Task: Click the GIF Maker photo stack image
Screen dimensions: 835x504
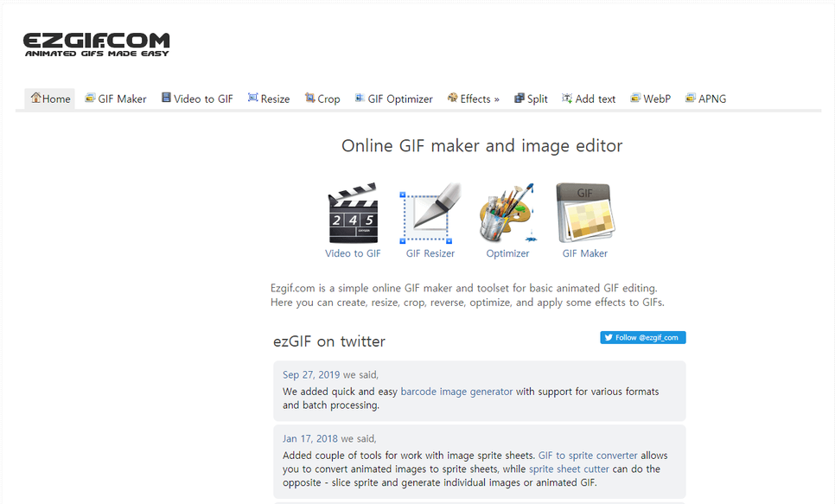Action: (x=584, y=213)
